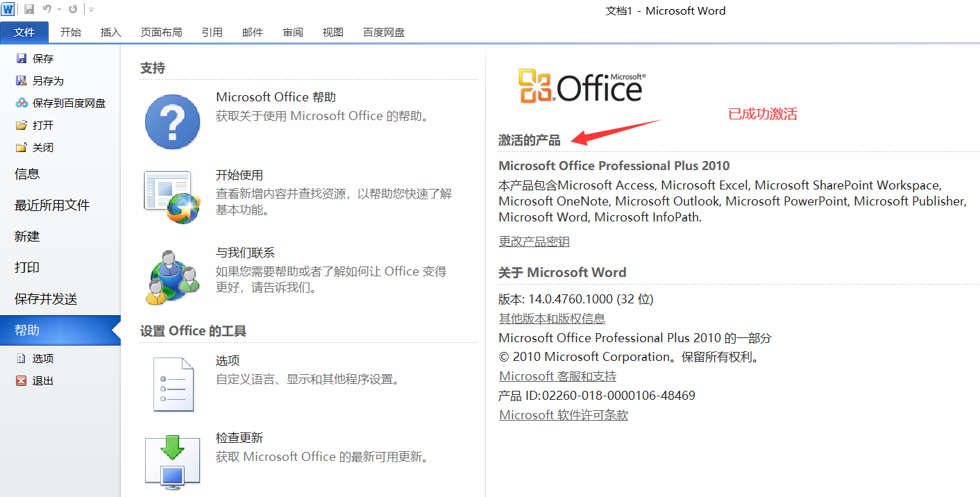Image resolution: width=980 pixels, height=497 pixels.
Task: Click the blue question mark help icon
Action: pos(172,121)
